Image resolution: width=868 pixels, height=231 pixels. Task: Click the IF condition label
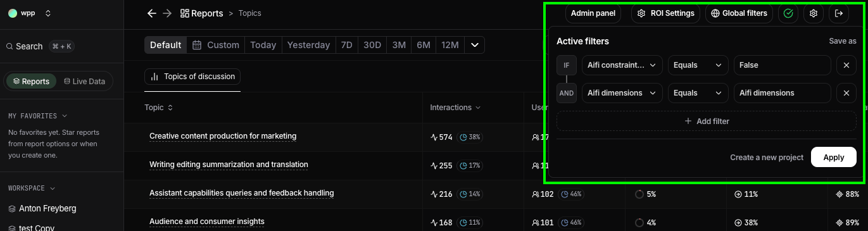click(567, 65)
